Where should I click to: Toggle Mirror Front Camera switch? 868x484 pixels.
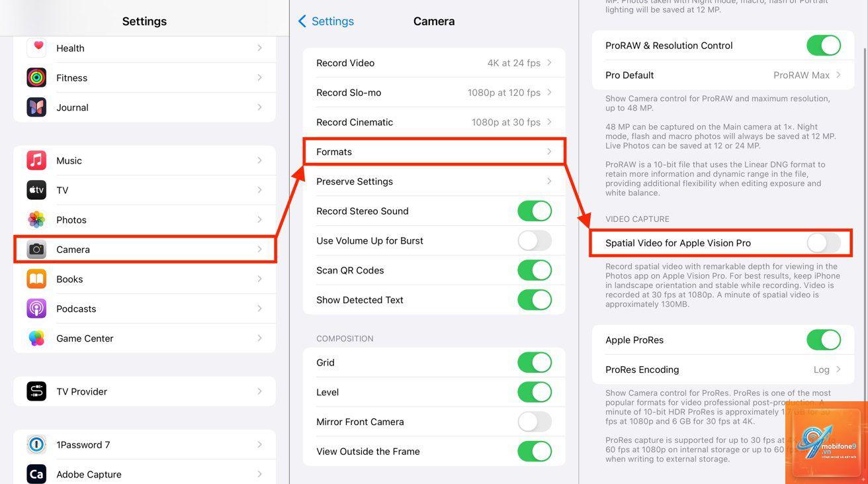click(535, 422)
